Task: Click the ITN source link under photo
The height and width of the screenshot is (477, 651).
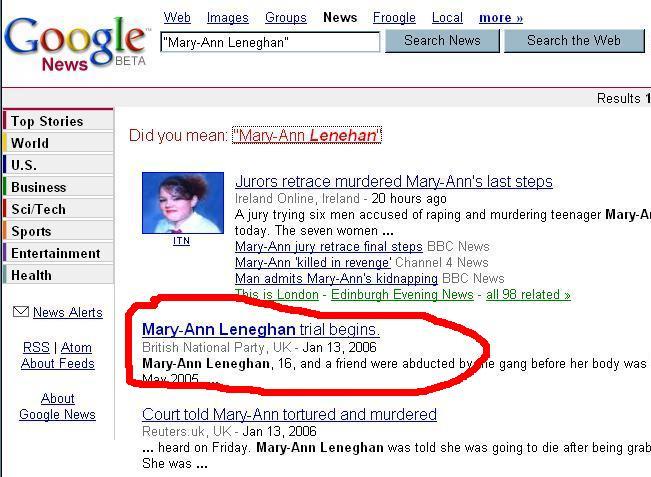Action: coord(181,241)
